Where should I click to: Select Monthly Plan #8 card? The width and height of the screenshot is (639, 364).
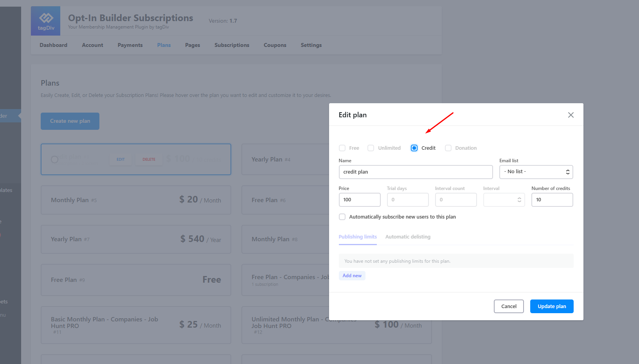(x=285, y=239)
